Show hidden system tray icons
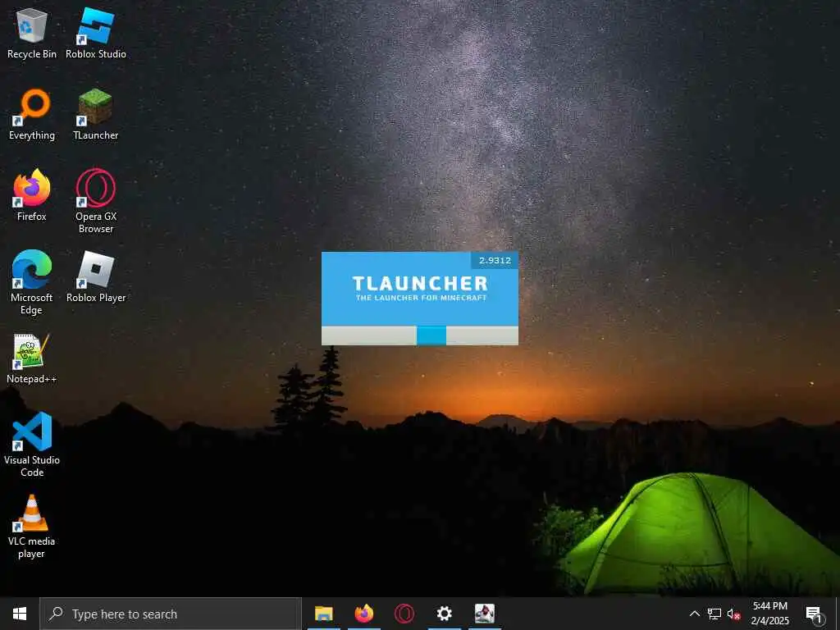This screenshot has width=840, height=630. click(694, 614)
